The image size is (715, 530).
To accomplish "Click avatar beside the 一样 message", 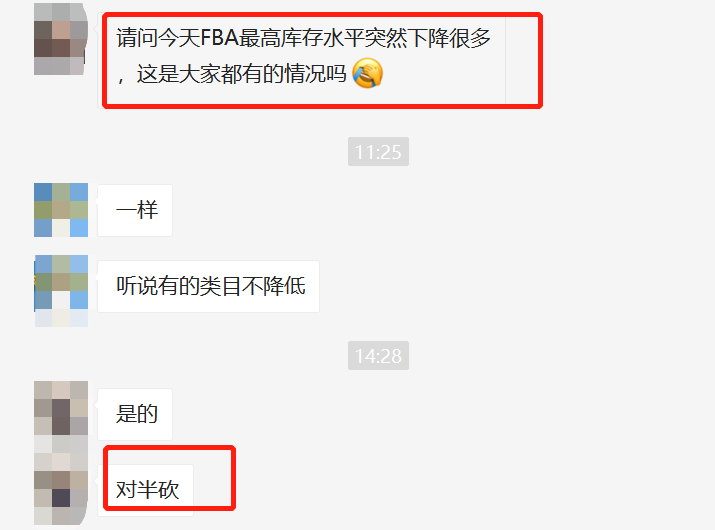I will pyautogui.click(x=61, y=210).
